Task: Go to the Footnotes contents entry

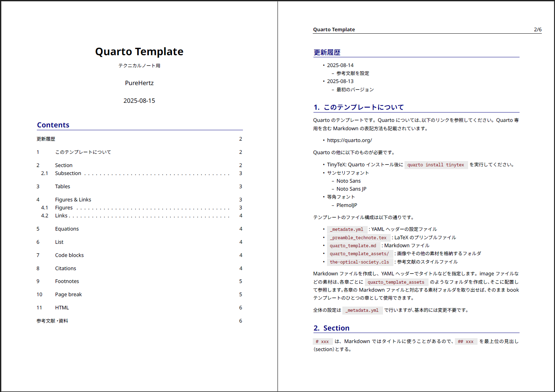Action: click(67, 281)
